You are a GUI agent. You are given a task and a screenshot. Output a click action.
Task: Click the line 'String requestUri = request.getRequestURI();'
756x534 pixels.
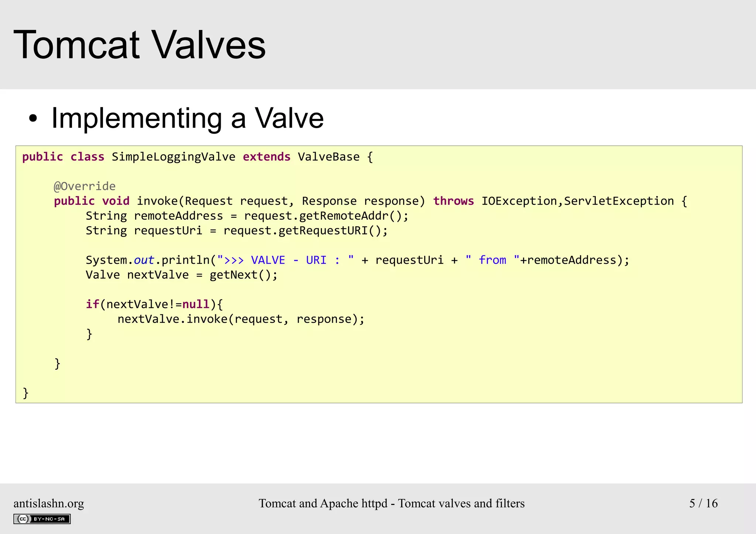237,231
